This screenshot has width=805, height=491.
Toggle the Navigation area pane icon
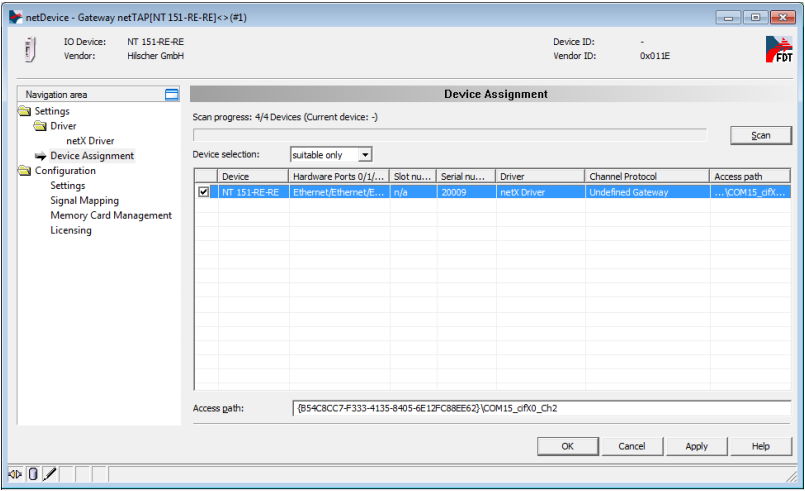click(x=171, y=95)
